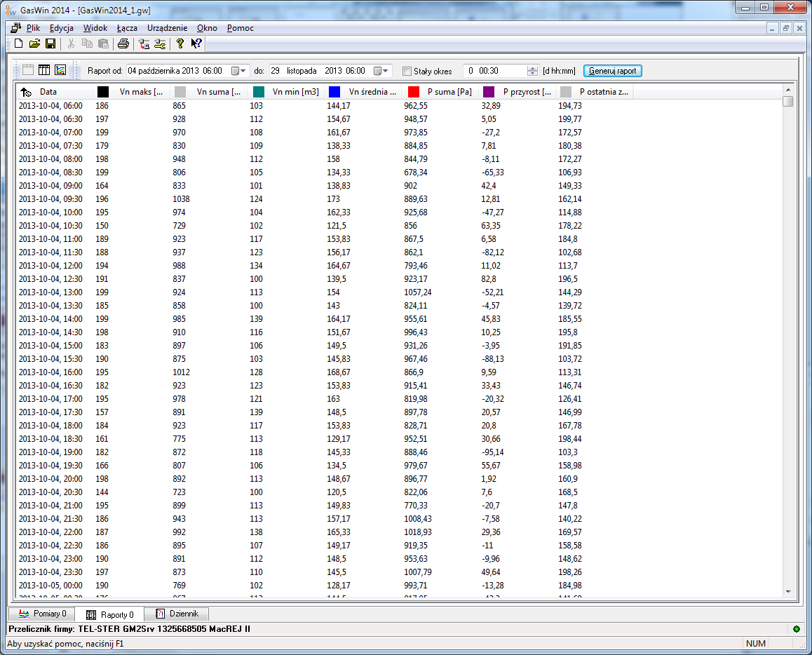
Task: Open the Pomoc menu
Action: point(241,28)
